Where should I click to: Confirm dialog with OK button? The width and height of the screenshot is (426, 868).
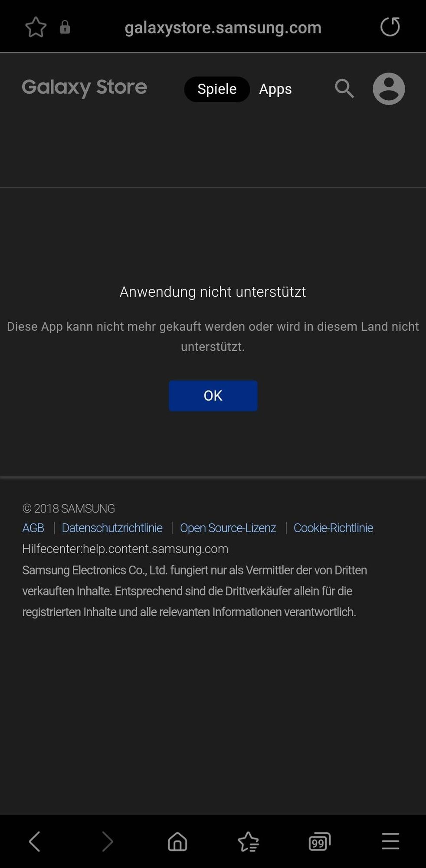click(x=213, y=396)
